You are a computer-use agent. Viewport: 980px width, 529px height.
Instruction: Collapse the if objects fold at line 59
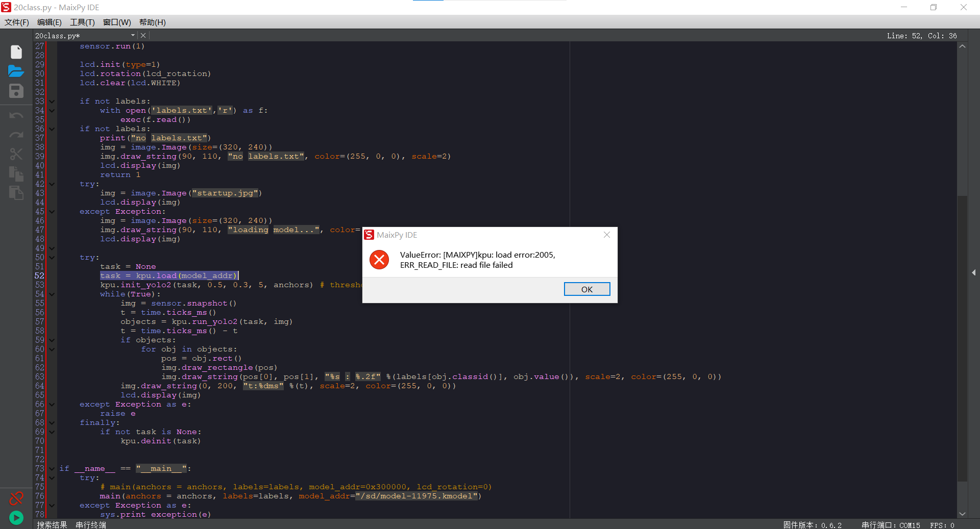pyautogui.click(x=52, y=340)
